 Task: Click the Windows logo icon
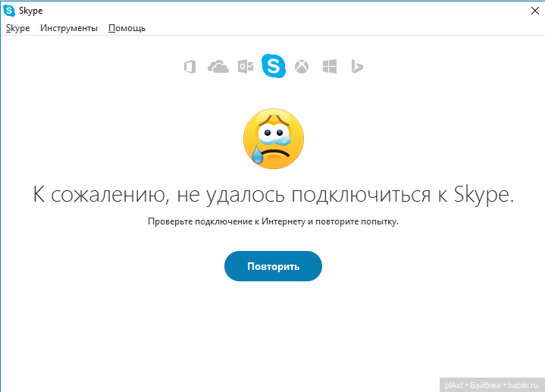tap(329, 67)
